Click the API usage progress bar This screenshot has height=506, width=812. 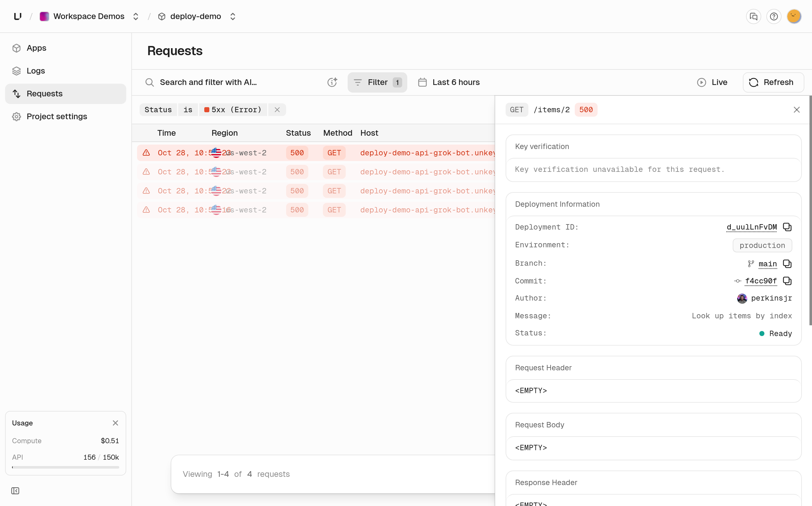(66, 467)
